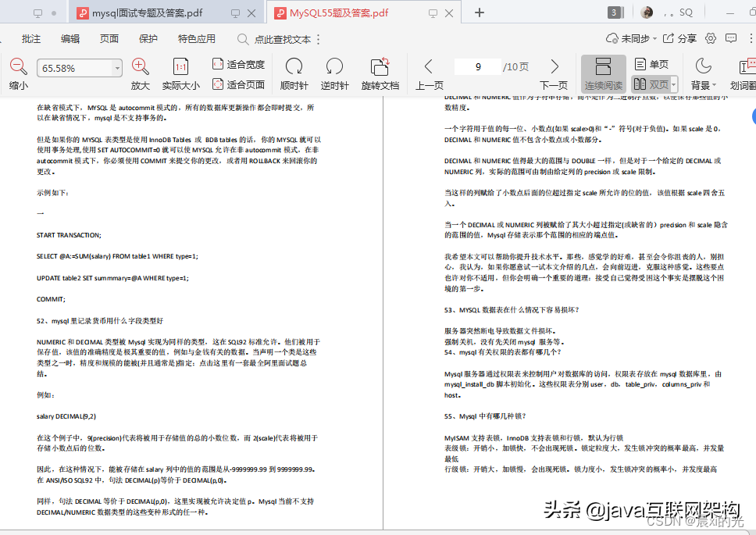Image resolution: width=756 pixels, height=535 pixels.
Task: Click heading 53、MYSQL数据表在什么情况下容易损坏
Action: click(x=511, y=310)
